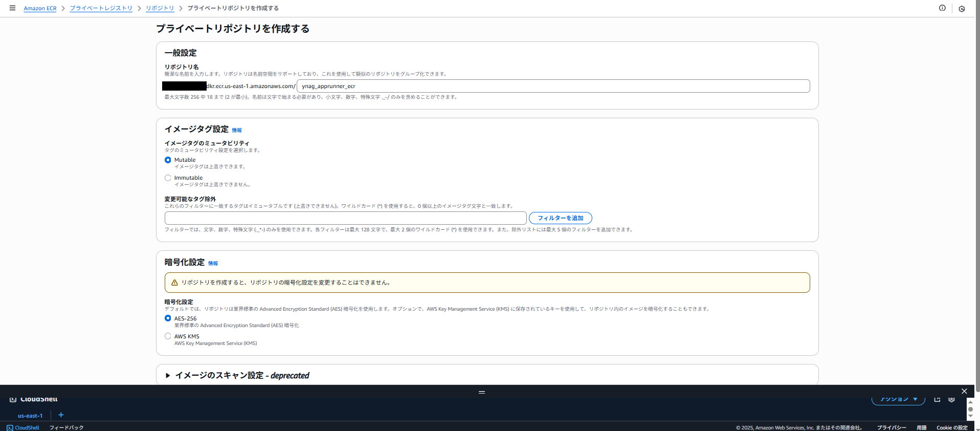Viewport: 980px width, 431px height.
Task: Open 情報 link next to イメージタグ設定
Action: coord(237,131)
